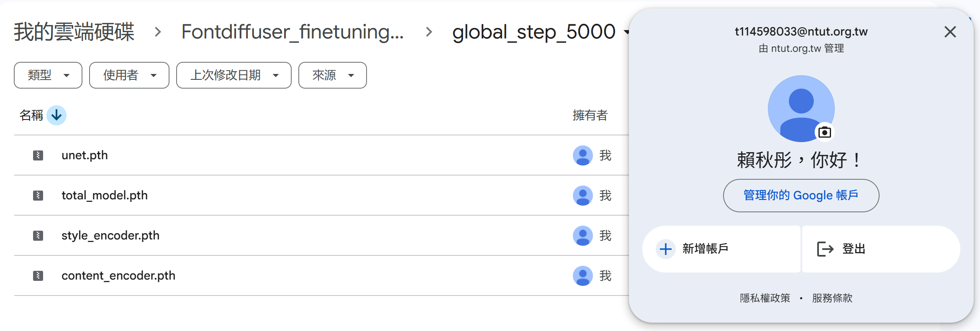Viewport: 980px width, 331px height.
Task: Expand the 上次修改日期 filter dropdown
Action: (234, 75)
